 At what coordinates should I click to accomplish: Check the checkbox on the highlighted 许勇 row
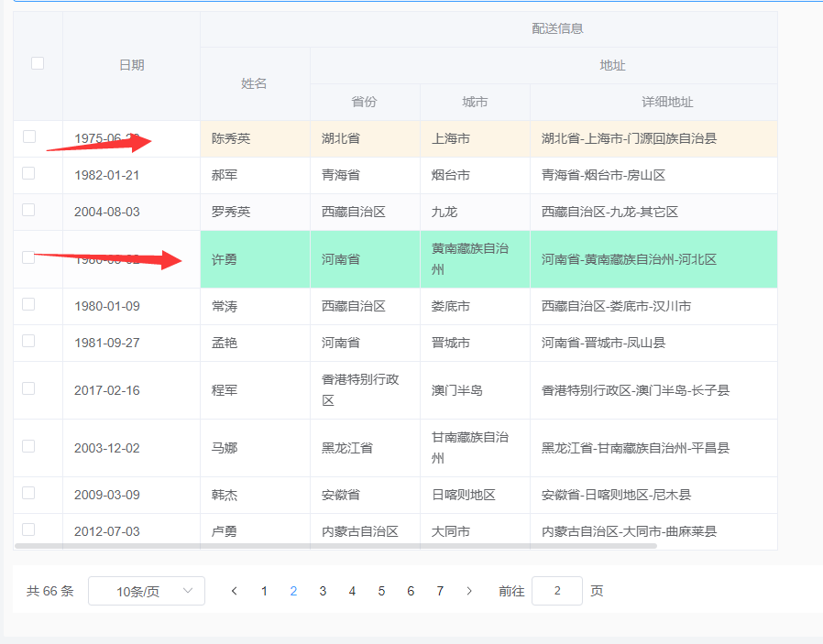click(27, 259)
